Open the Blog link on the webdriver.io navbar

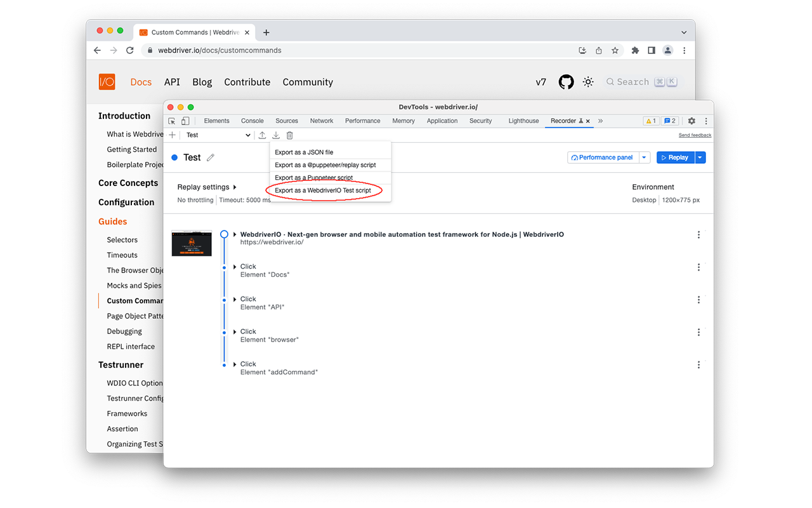pos(202,82)
